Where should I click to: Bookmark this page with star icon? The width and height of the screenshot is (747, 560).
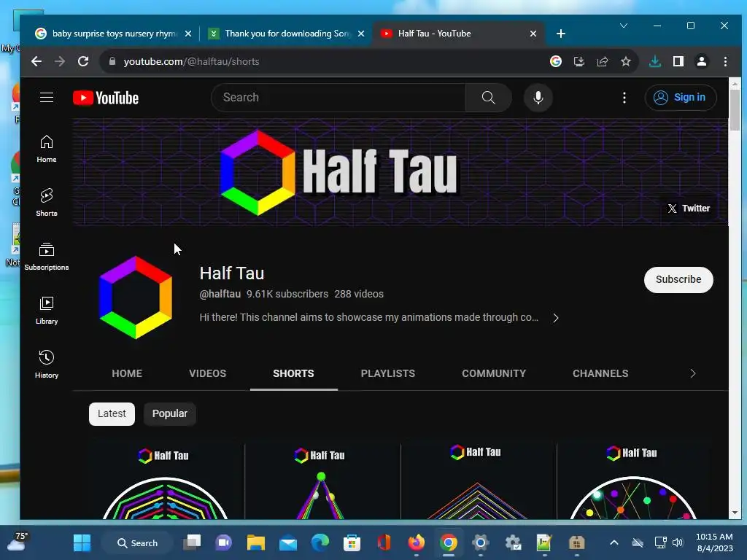click(x=625, y=61)
